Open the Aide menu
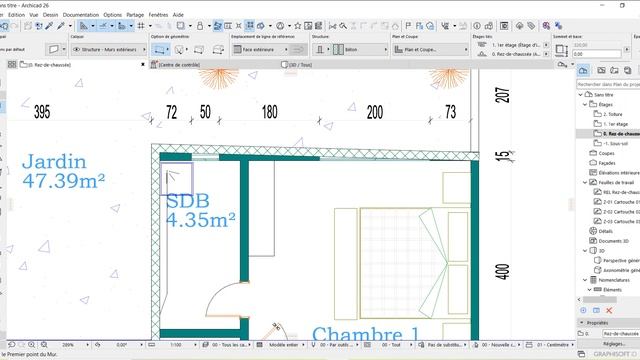Viewport: 640px width, 360px height. pyautogui.click(x=178, y=15)
